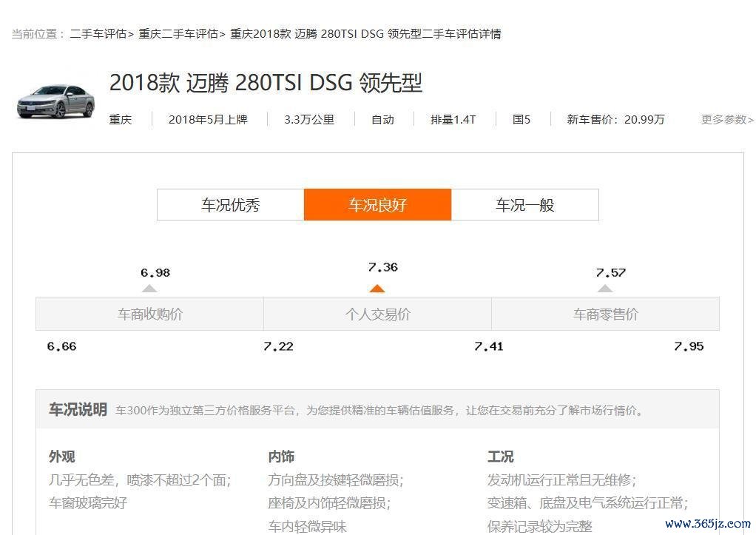
Task: Click the 车300 platform description sentence
Action: pos(380,411)
